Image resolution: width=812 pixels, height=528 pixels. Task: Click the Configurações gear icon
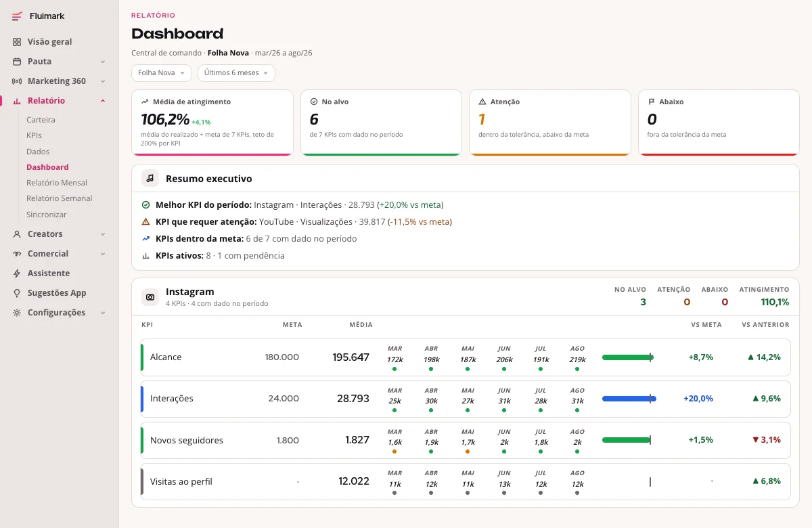(17, 313)
